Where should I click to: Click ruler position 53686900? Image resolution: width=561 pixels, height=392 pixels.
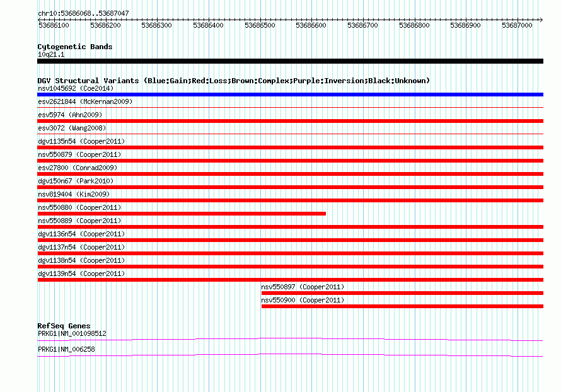click(465, 25)
